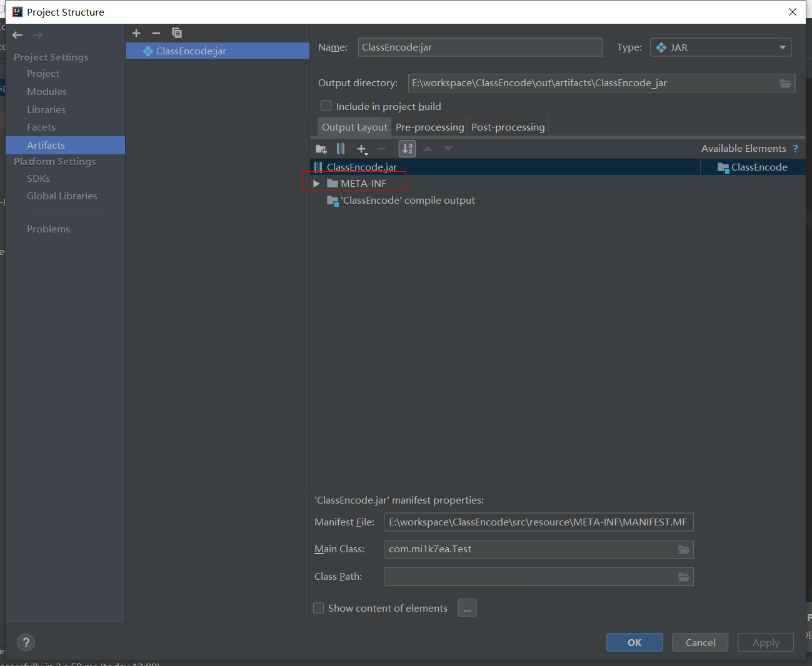Click the remove artifact minus icon
This screenshot has width=812, height=666.
pyautogui.click(x=156, y=33)
